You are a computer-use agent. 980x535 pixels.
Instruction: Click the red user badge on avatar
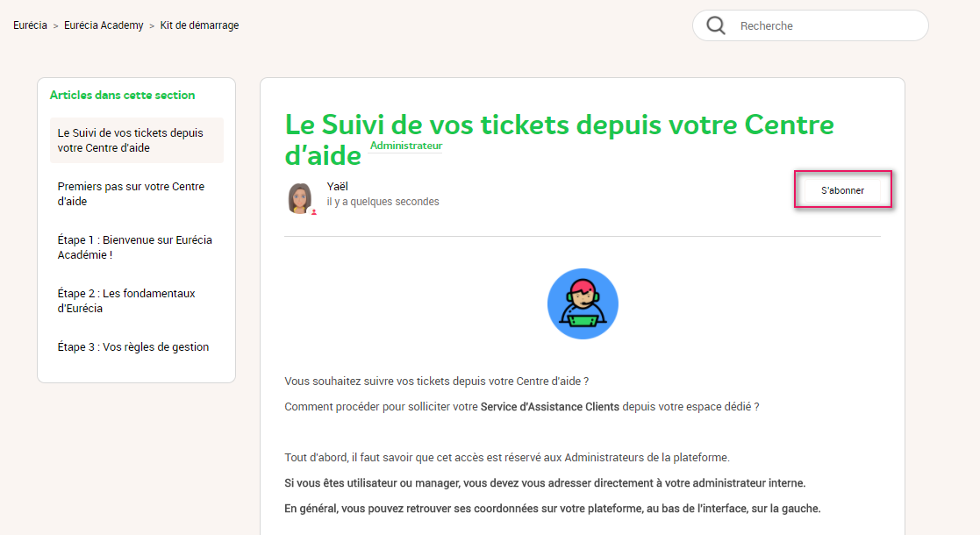[x=314, y=212]
